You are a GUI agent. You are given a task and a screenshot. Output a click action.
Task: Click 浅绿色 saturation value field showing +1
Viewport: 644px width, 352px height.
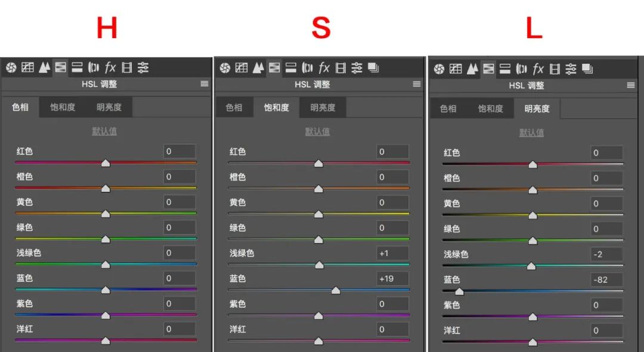pos(392,253)
